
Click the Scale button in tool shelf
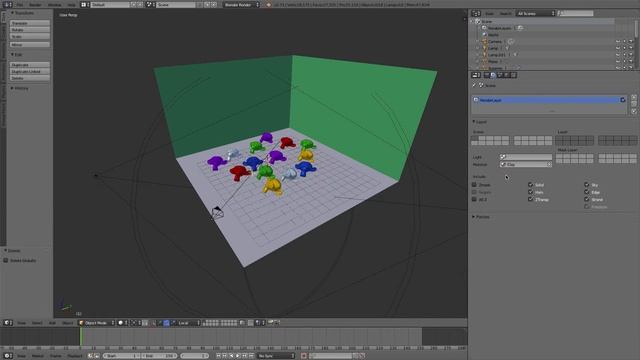point(30,36)
